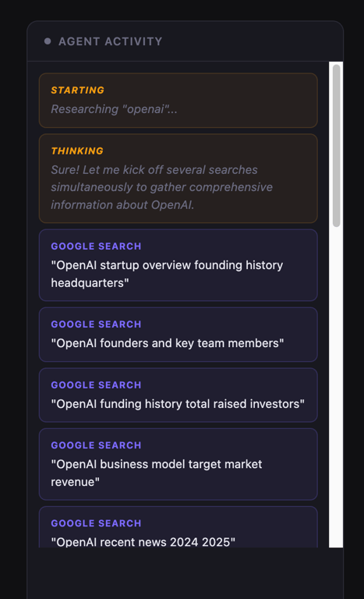The height and width of the screenshot is (599, 364).
Task: Click GOOGLE SEARCH label above business model query
Action: click(x=96, y=445)
